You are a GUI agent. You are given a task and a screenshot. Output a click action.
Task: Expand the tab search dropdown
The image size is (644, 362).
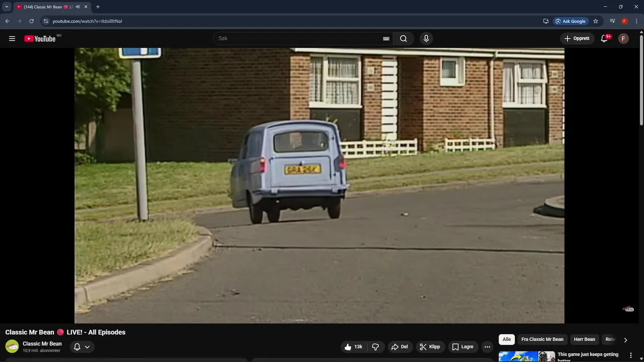[7, 7]
